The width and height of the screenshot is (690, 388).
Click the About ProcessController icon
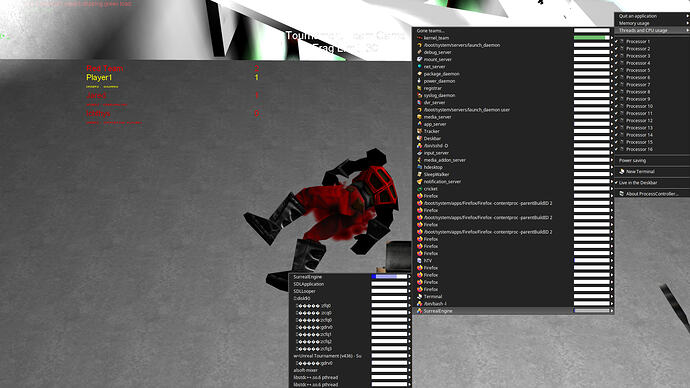pyautogui.click(x=622, y=194)
